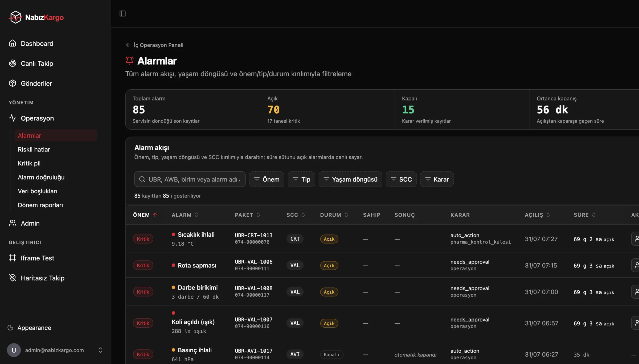This screenshot has height=364, width=639.
Task: Click package UBR-VAL-1006
Action: coord(253,262)
